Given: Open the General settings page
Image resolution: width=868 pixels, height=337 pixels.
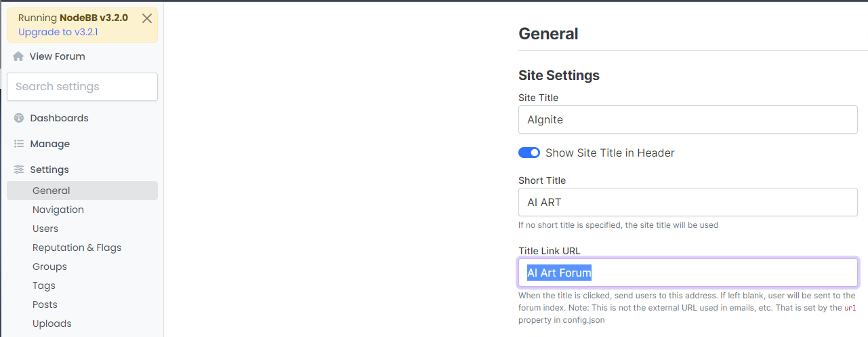Looking at the screenshot, I should 51,191.
